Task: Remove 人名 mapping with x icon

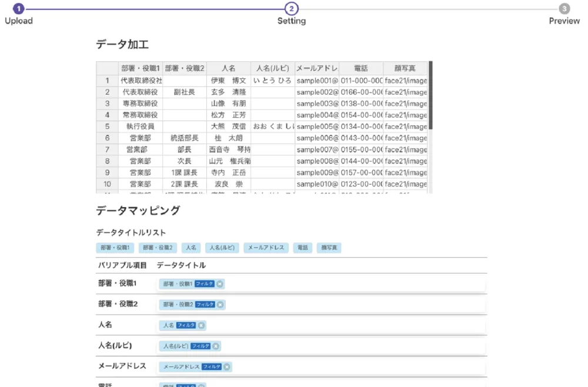Action: click(x=201, y=325)
